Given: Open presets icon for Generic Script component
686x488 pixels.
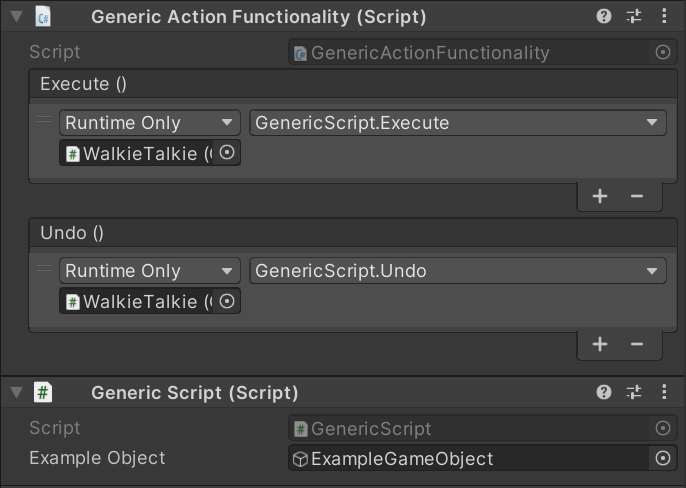Looking at the screenshot, I should coord(634,393).
